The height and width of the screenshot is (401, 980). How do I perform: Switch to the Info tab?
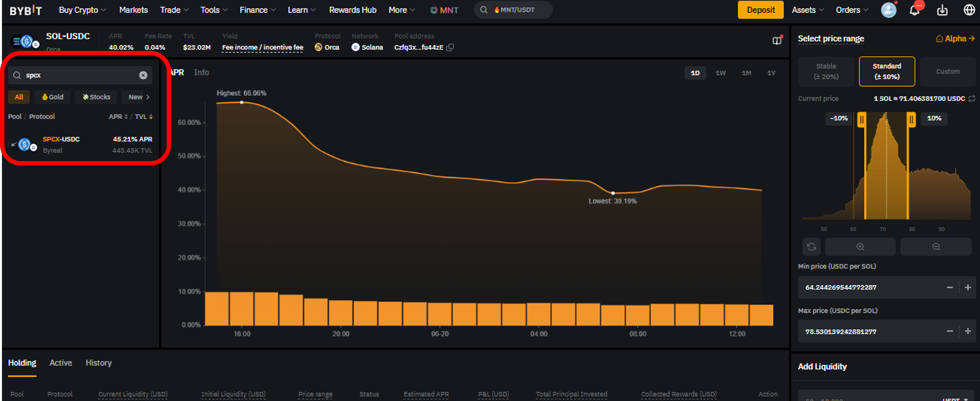coord(201,72)
